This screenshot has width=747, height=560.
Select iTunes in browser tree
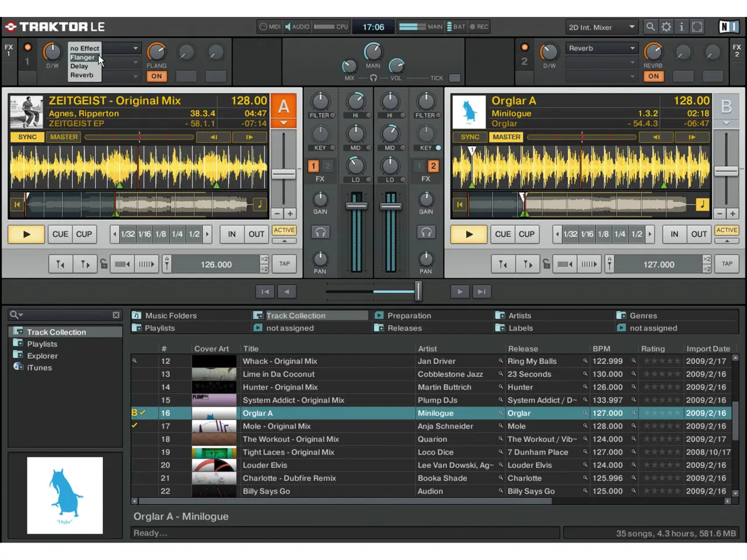39,367
